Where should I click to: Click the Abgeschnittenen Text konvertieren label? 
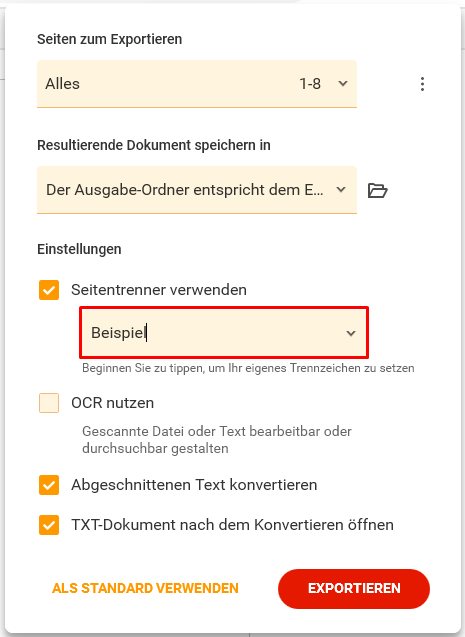click(194, 485)
